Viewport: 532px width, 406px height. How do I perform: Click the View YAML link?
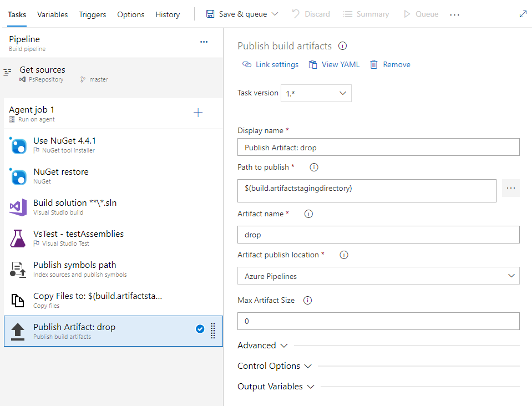pos(334,65)
